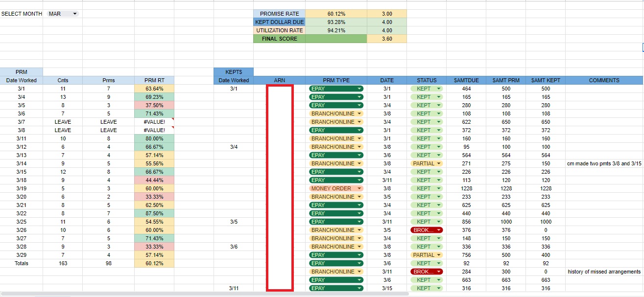The height and width of the screenshot is (297, 644).
Task: Click the $AMT PRM column header
Action: tap(506, 80)
